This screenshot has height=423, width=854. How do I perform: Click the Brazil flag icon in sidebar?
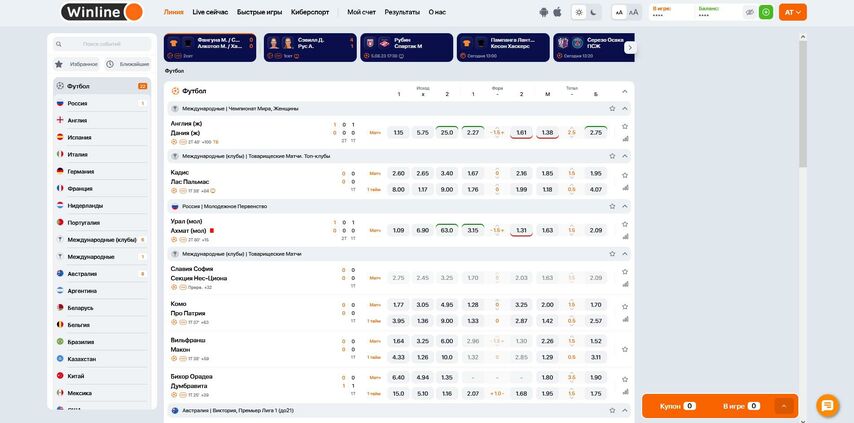[x=60, y=342]
